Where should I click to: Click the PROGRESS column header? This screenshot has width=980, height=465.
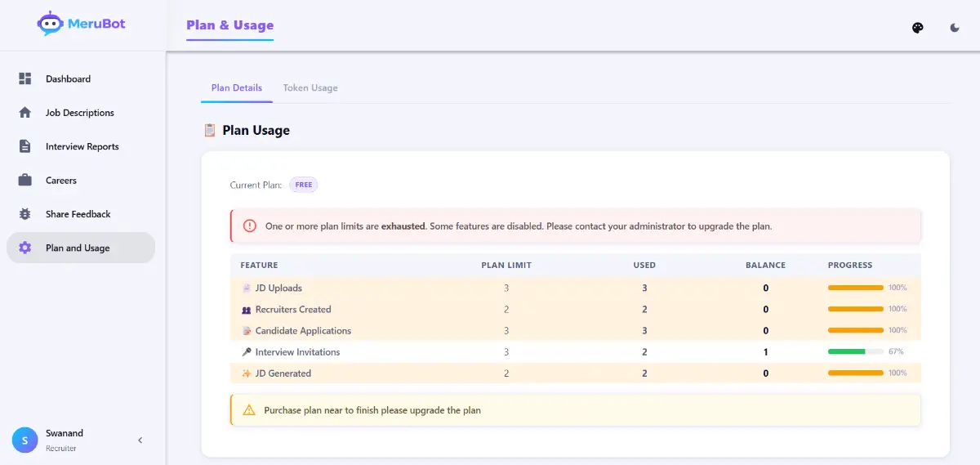(x=850, y=265)
